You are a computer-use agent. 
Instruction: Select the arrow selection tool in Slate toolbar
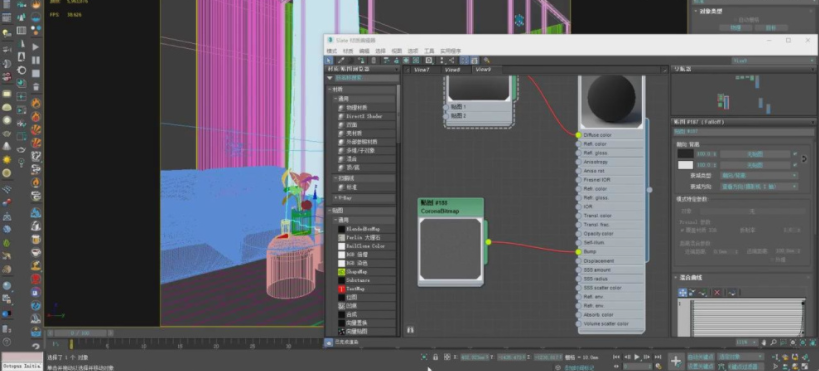(x=329, y=61)
